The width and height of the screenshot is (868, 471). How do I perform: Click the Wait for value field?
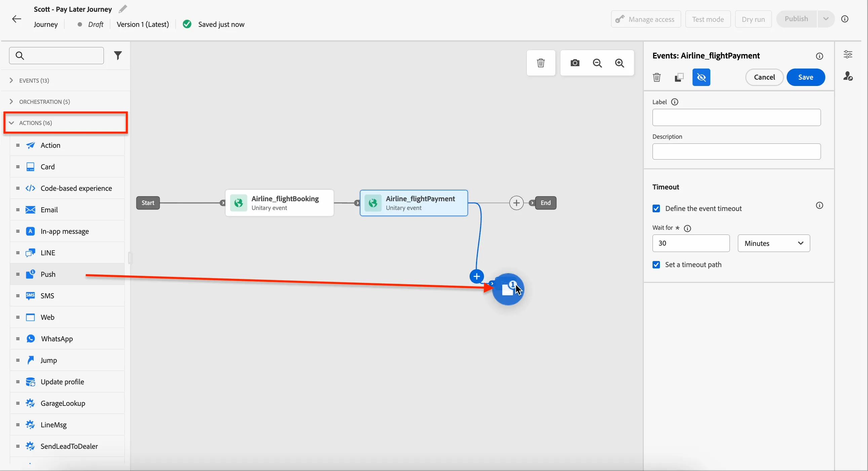click(691, 243)
